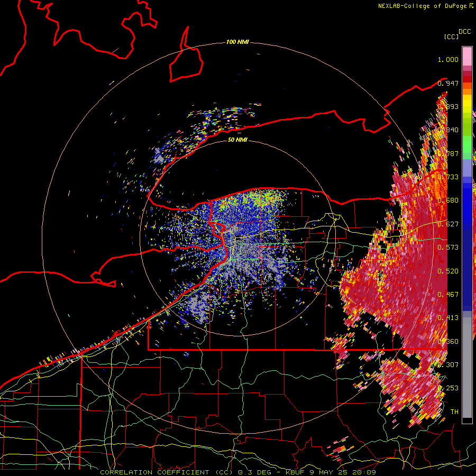Click the 100 NMI range ring label

pos(237,42)
